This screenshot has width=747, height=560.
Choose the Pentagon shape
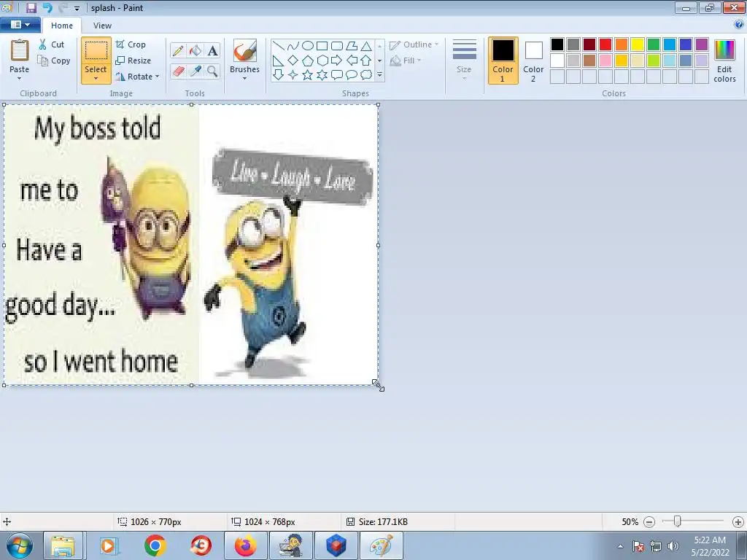point(308,61)
